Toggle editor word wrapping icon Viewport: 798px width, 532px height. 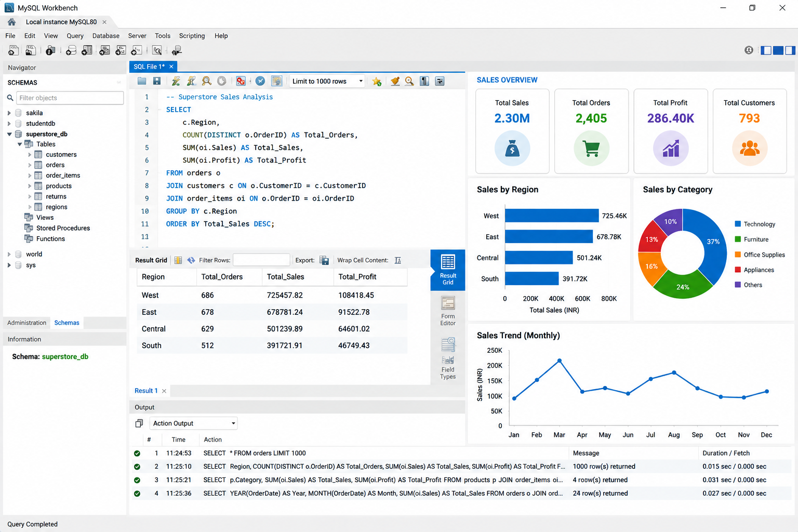click(440, 81)
